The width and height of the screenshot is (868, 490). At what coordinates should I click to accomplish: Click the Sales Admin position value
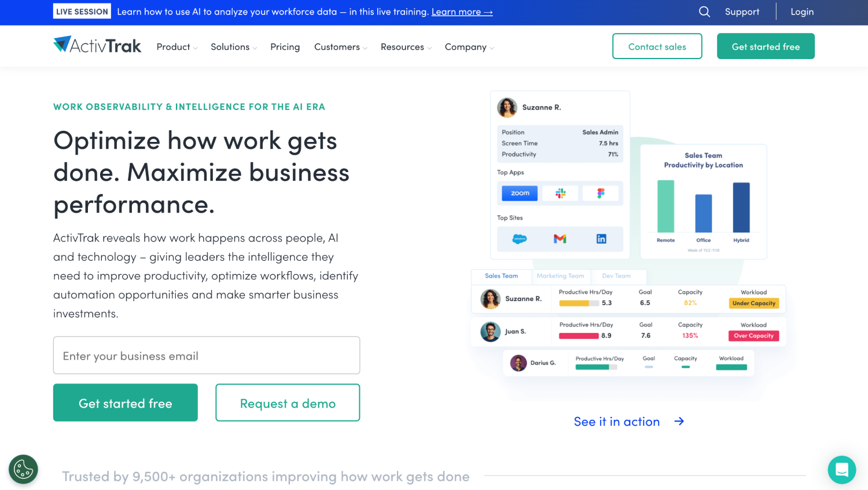pos(600,132)
